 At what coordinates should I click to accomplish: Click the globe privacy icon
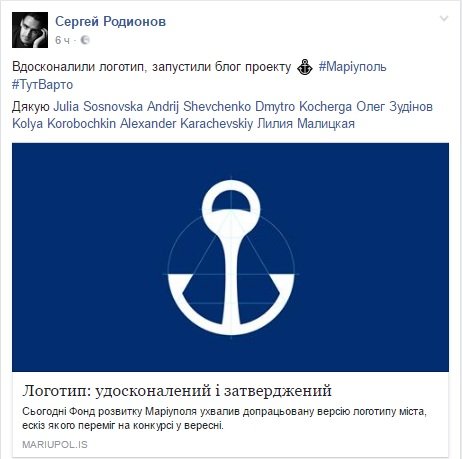click(85, 40)
